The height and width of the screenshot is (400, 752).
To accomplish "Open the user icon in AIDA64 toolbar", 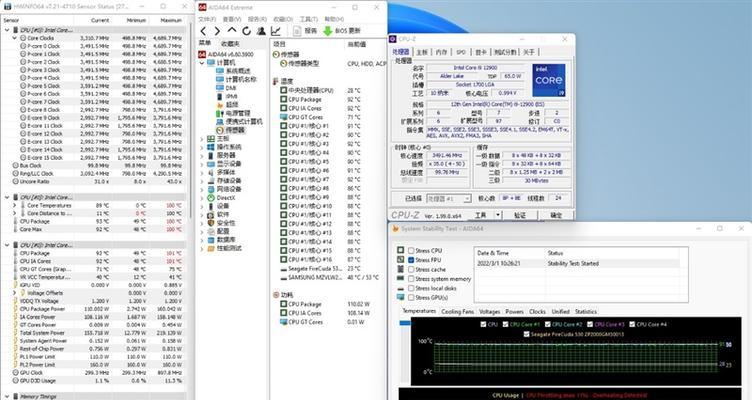I will (x=261, y=31).
